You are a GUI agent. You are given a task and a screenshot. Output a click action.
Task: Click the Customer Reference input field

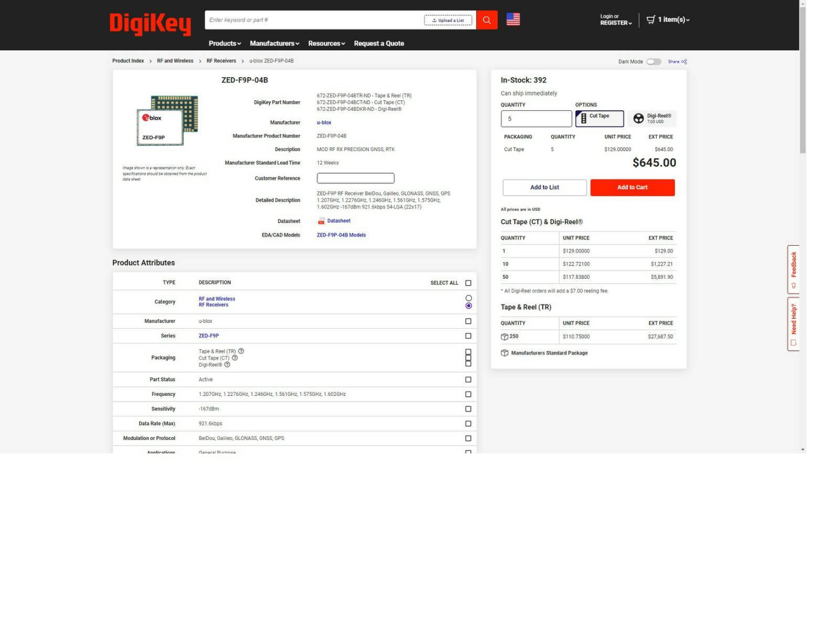[355, 178]
